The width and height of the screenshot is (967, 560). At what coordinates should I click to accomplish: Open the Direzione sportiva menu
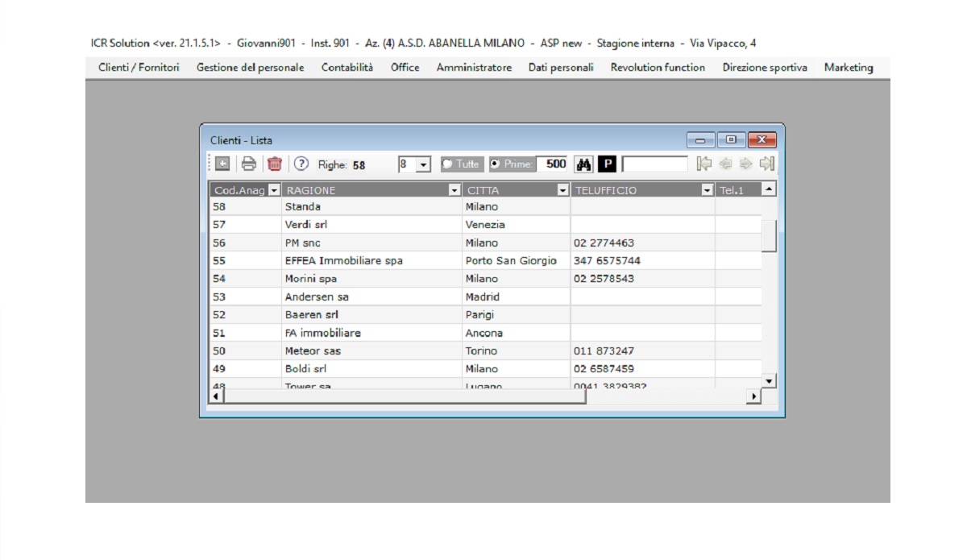tap(765, 68)
